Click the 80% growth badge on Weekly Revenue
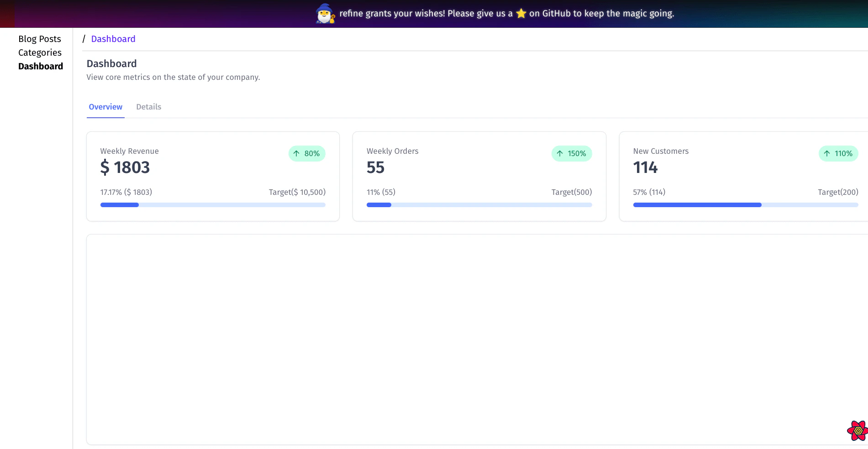 [306, 153]
